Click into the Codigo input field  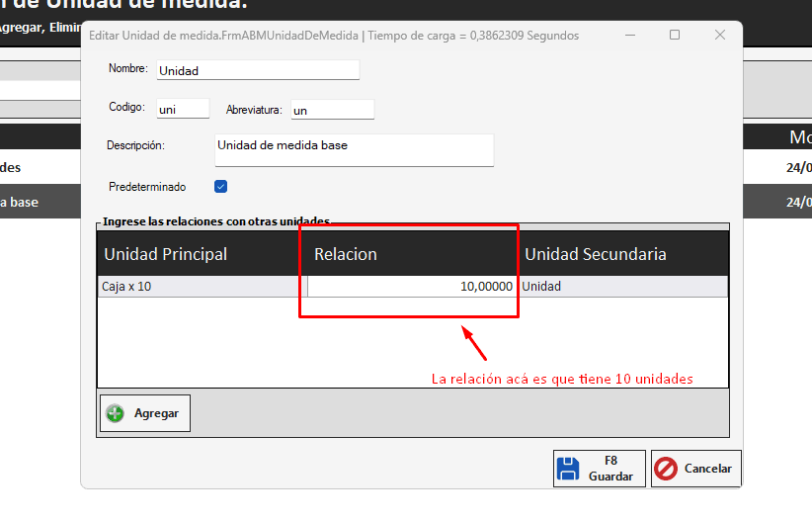coord(182,110)
